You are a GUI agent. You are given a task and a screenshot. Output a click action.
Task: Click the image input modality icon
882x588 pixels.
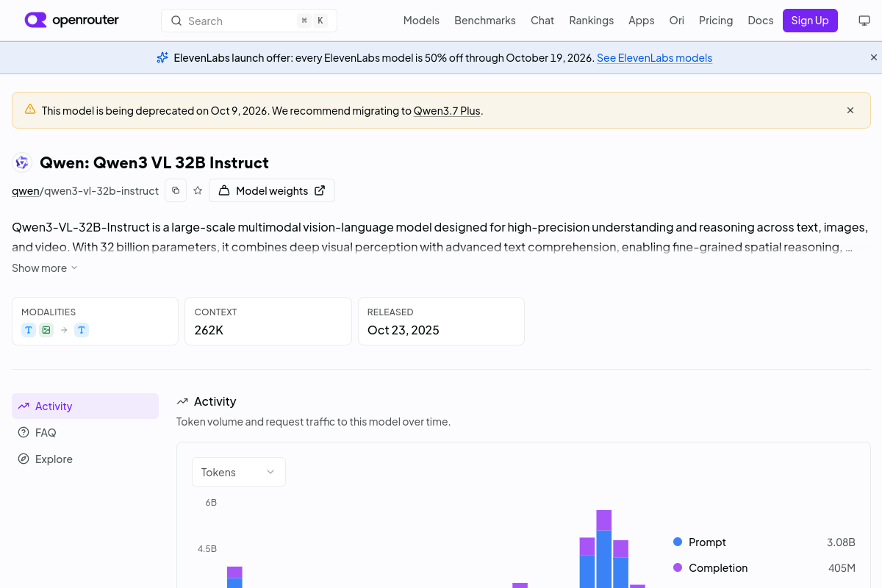[46, 330]
